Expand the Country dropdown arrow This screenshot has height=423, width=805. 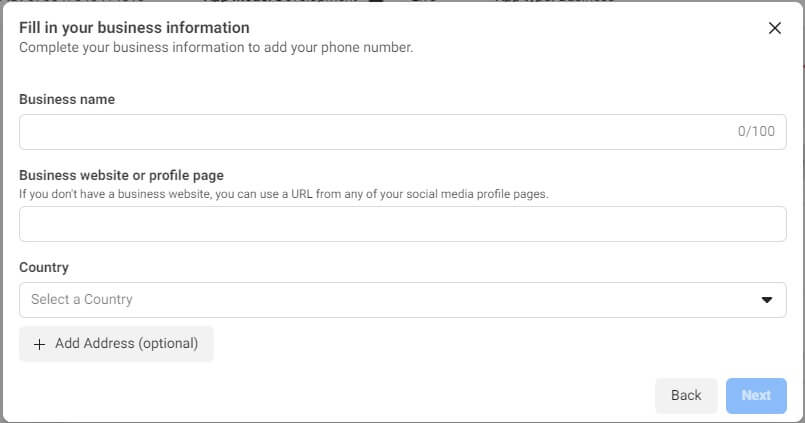(x=767, y=300)
